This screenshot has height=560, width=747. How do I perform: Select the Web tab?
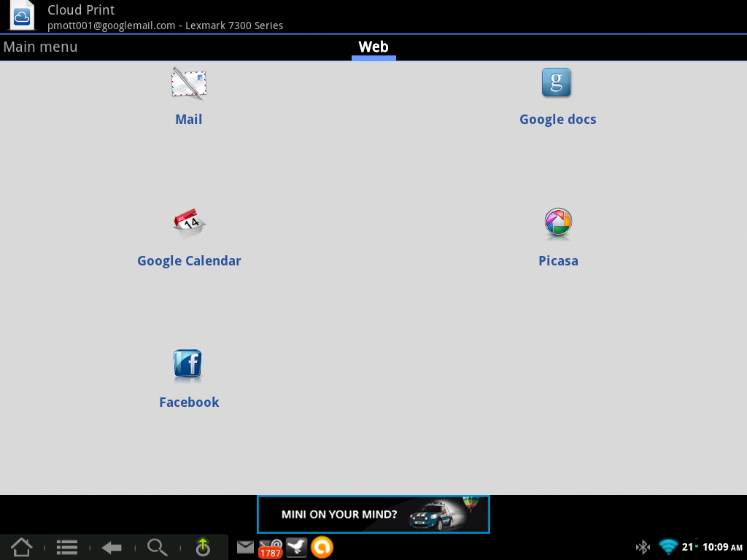pyautogui.click(x=373, y=47)
